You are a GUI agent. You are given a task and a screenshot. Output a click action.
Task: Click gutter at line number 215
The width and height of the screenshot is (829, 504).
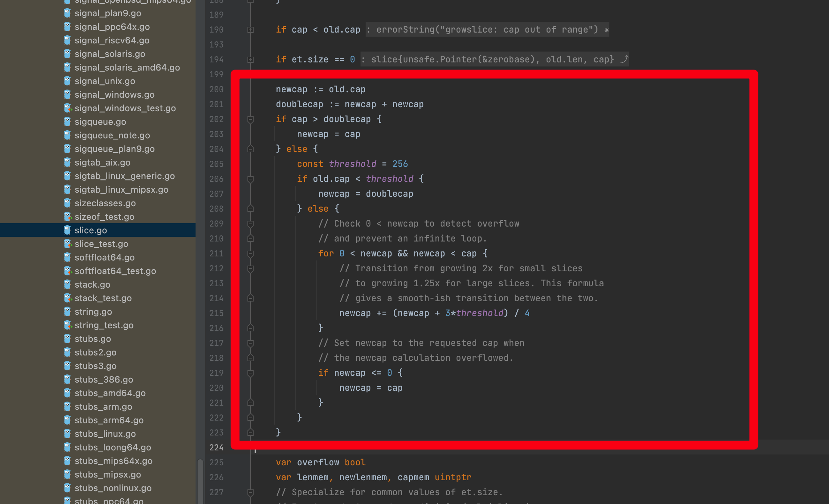[x=216, y=313]
